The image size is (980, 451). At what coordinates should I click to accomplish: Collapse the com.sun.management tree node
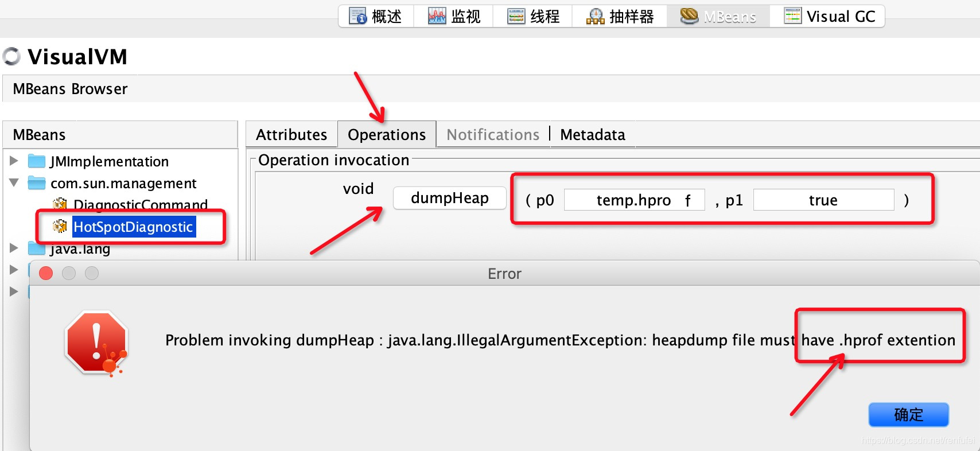tap(14, 183)
